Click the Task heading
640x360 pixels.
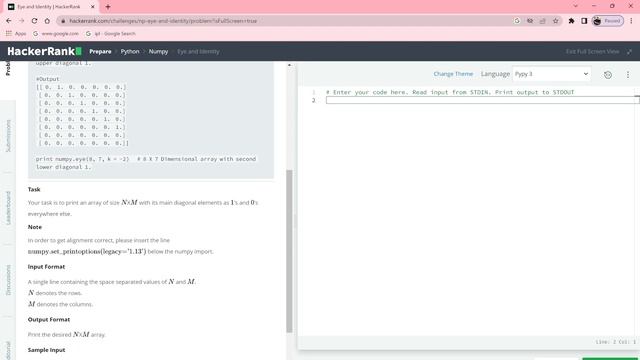(x=34, y=189)
